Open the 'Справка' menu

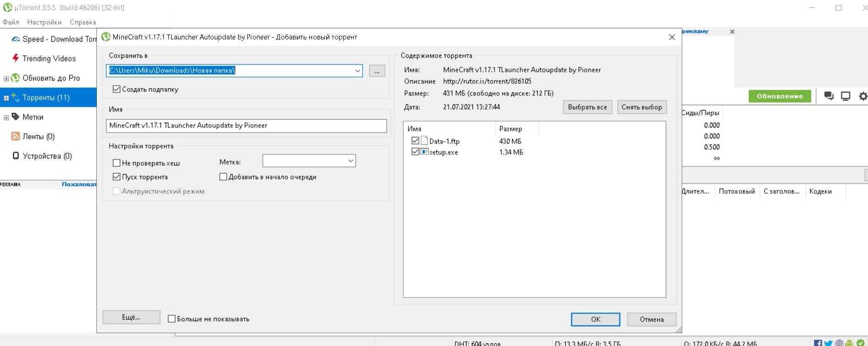(83, 22)
